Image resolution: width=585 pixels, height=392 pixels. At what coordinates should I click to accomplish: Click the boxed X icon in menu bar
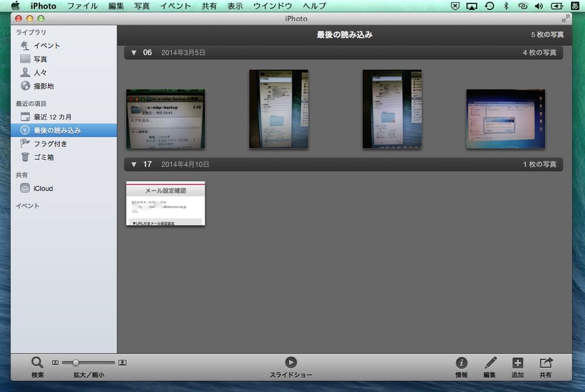coord(455,6)
